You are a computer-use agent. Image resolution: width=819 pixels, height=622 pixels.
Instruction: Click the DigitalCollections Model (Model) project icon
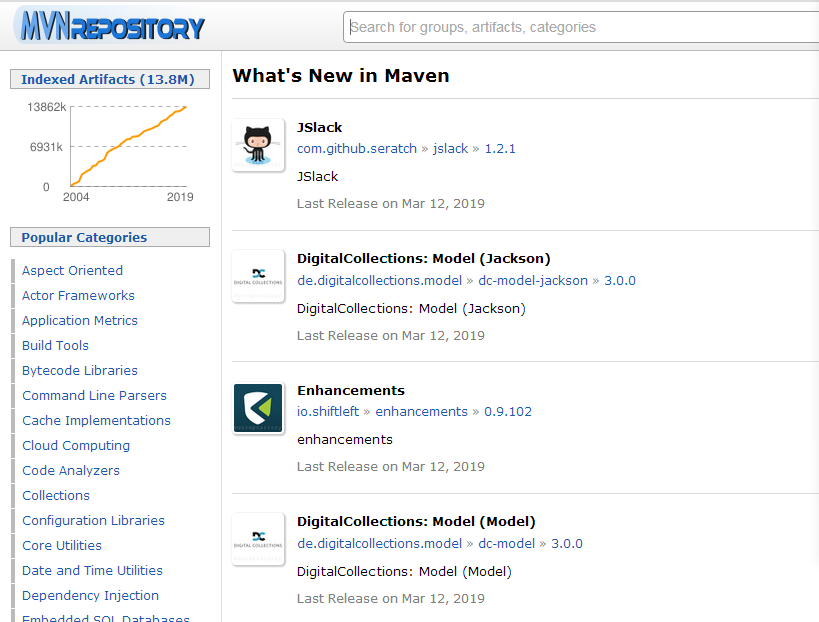[258, 539]
